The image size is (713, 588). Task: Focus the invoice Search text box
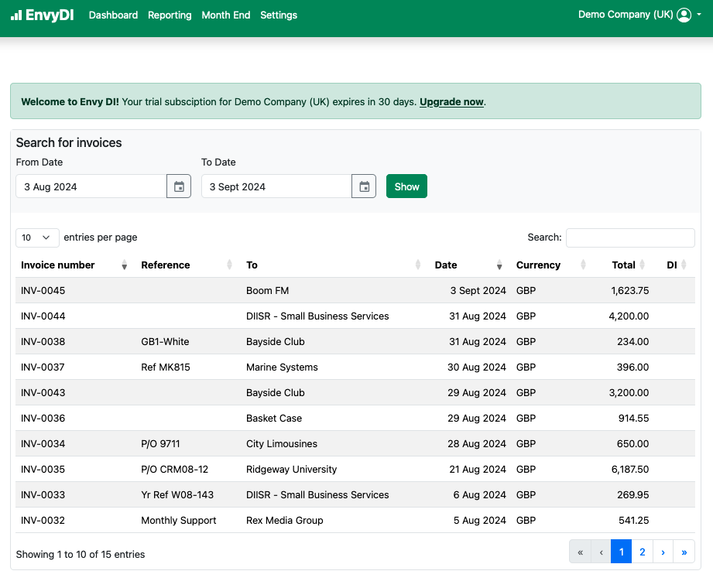point(630,238)
